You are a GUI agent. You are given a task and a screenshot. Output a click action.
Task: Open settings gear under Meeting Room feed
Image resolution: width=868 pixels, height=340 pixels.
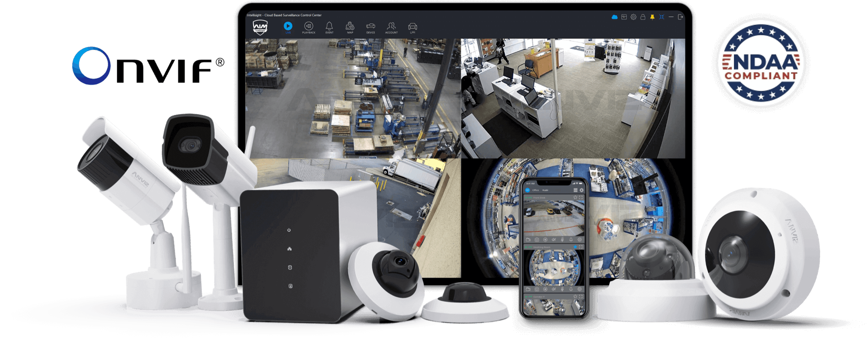[579, 289]
